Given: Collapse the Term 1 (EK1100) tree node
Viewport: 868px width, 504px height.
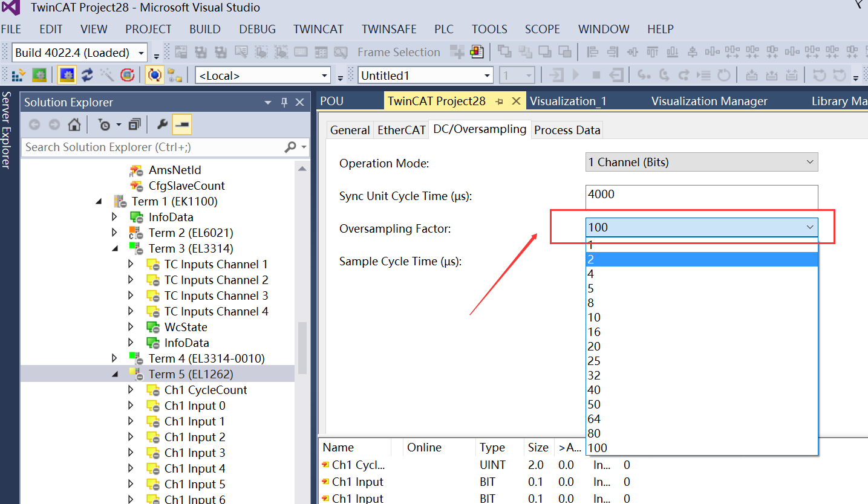Looking at the screenshot, I should (99, 201).
